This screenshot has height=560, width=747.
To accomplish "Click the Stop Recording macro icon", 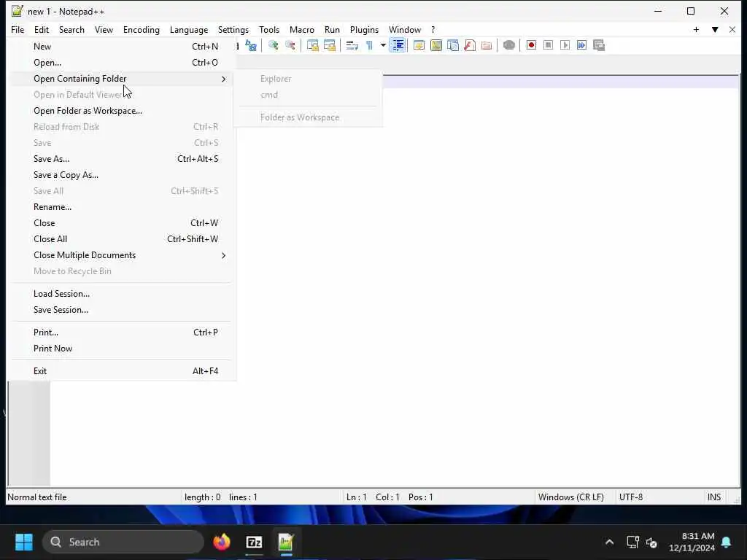I will coord(549,45).
